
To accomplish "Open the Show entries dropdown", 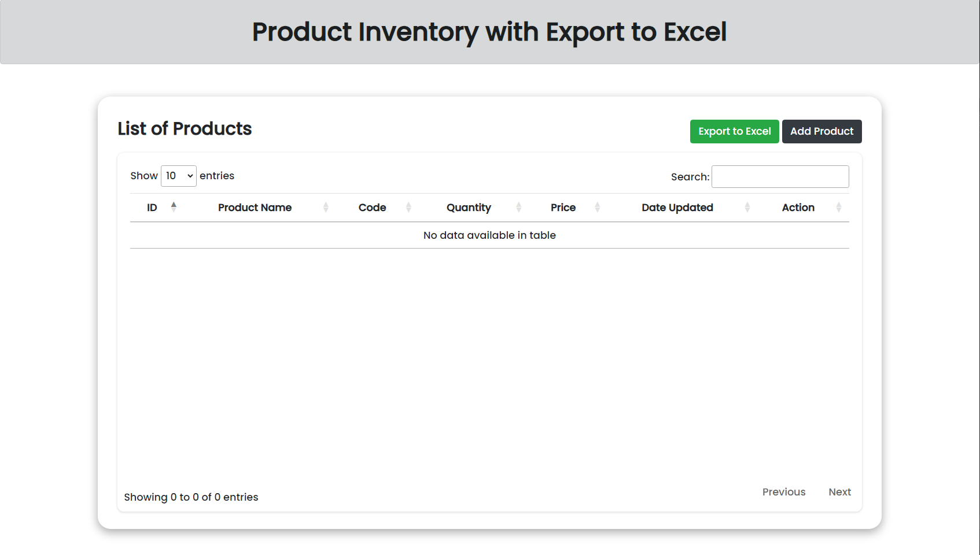I will click(x=179, y=176).
